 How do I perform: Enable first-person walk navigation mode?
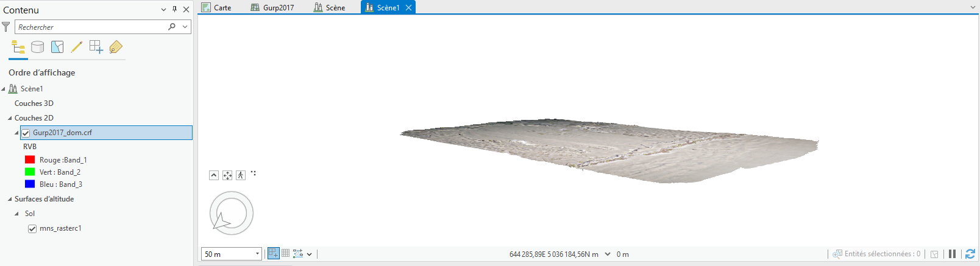pos(241,175)
